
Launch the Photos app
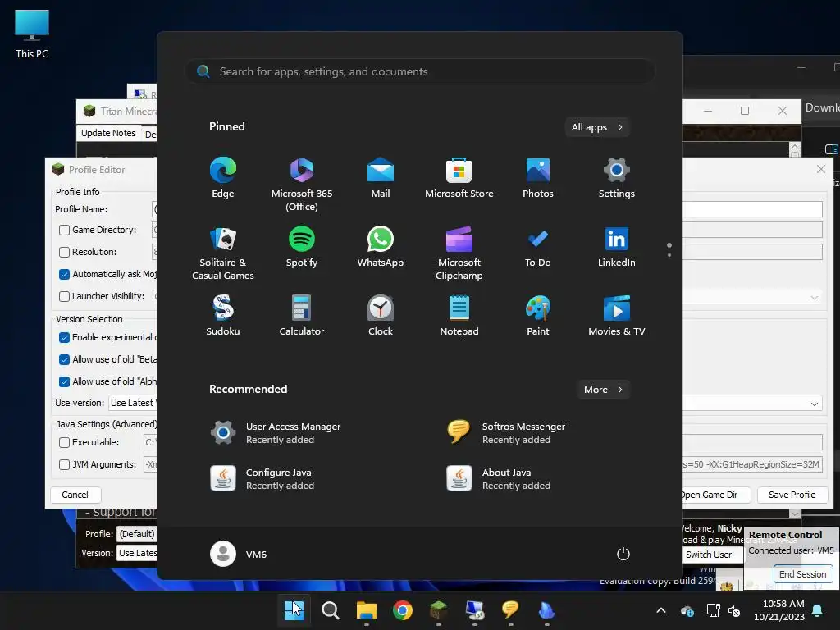tap(538, 178)
